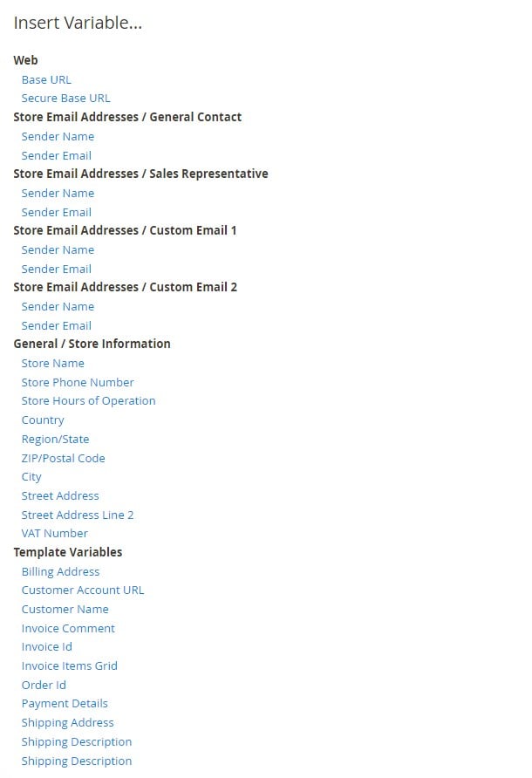Select the Store Name variable

(x=52, y=364)
